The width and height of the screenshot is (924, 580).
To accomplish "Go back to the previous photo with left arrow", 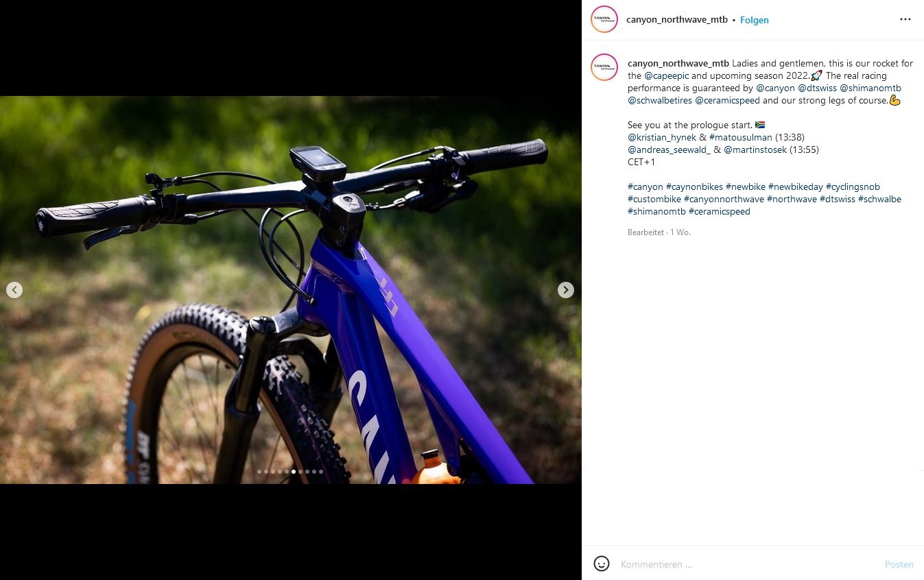I will (14, 290).
